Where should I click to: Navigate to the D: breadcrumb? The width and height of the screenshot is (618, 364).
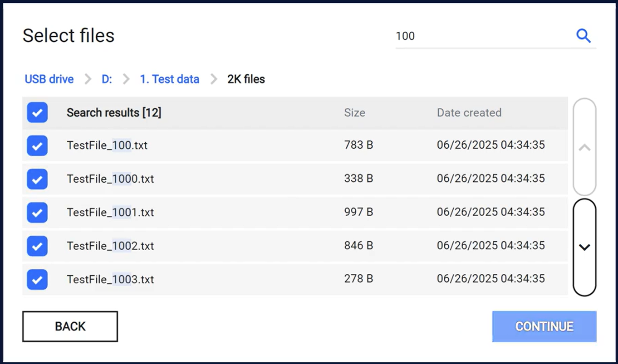point(107,79)
